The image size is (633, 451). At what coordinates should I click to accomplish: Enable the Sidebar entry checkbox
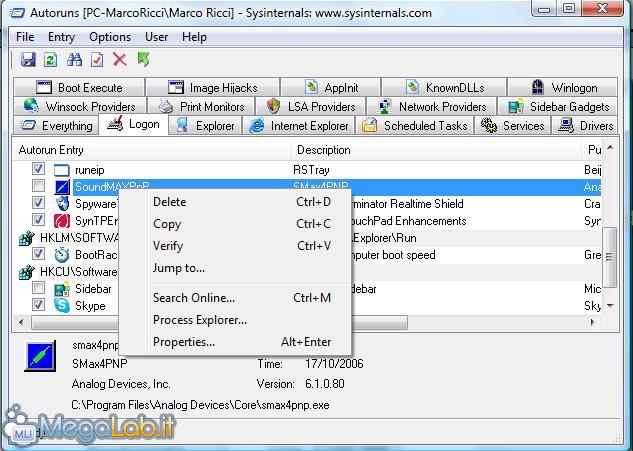tap(38, 288)
